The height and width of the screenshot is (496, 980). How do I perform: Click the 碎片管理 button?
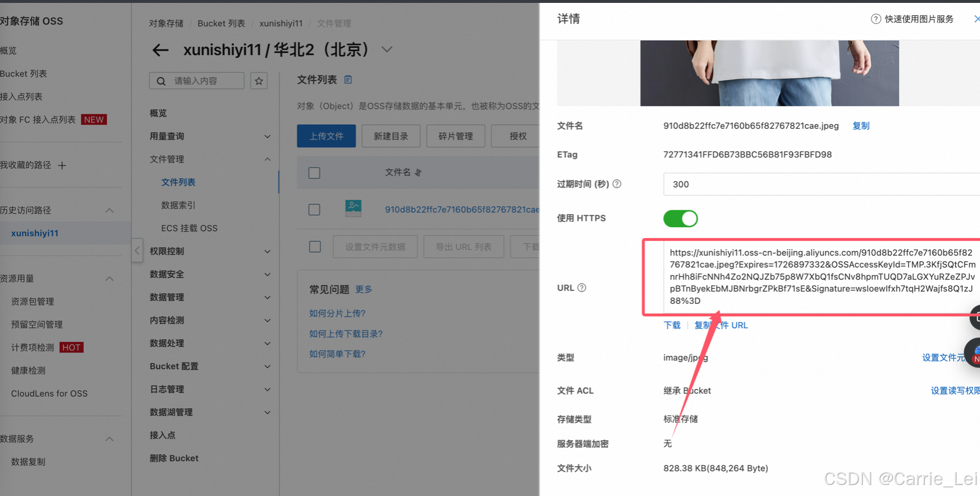456,136
